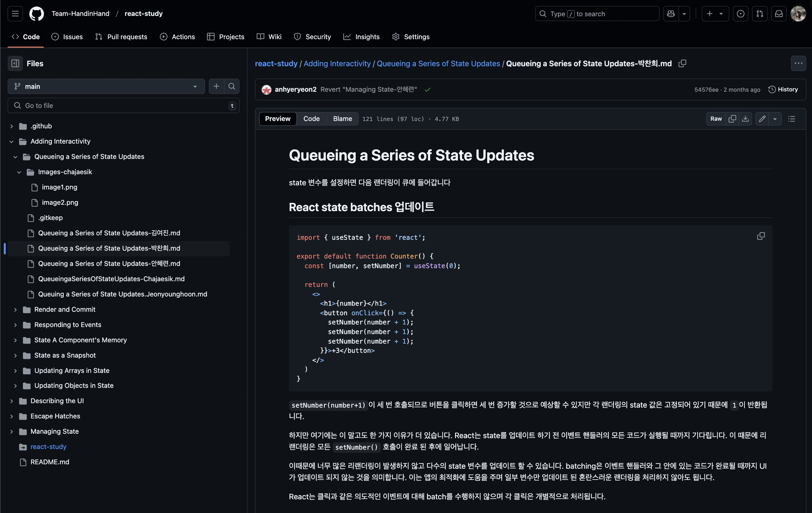812x513 pixels.
Task: Open the main branch dropdown
Action: tap(106, 86)
